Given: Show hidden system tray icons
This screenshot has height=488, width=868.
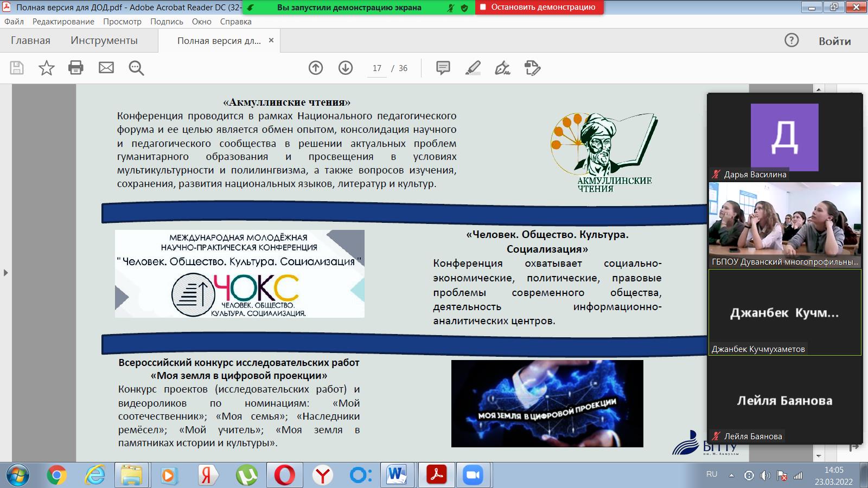Looking at the screenshot, I should point(731,476).
